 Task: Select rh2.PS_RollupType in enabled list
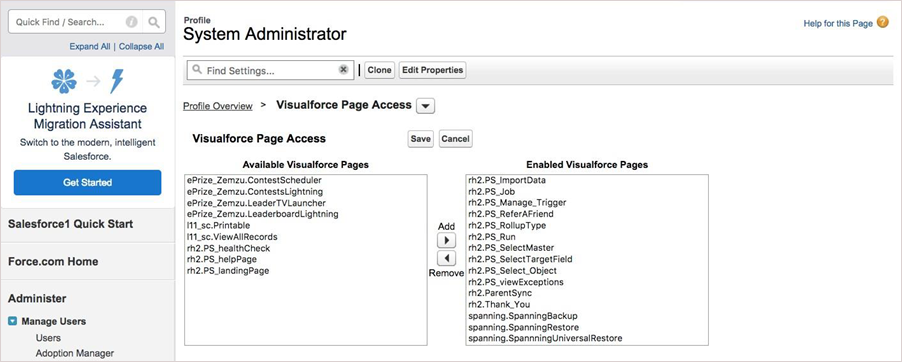pos(587,226)
